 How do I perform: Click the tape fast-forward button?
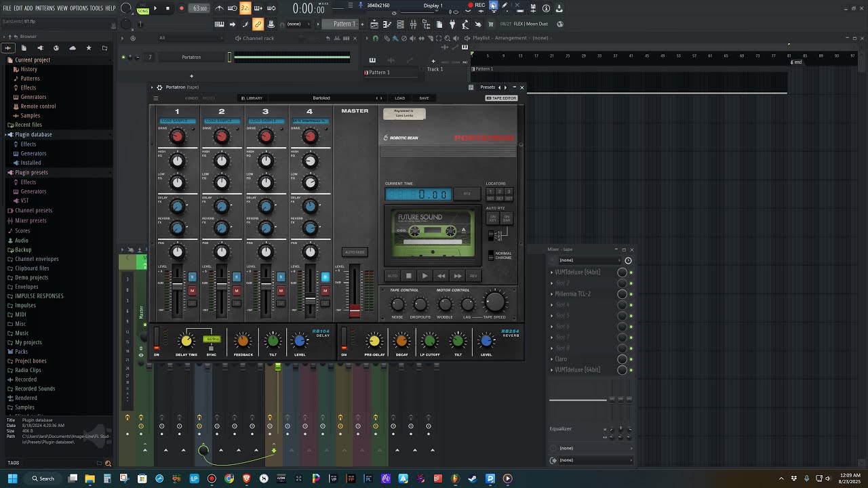click(x=458, y=276)
